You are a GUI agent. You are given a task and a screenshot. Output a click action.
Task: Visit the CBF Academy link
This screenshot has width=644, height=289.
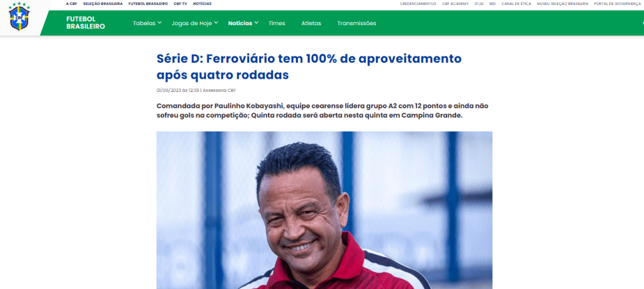tap(454, 4)
